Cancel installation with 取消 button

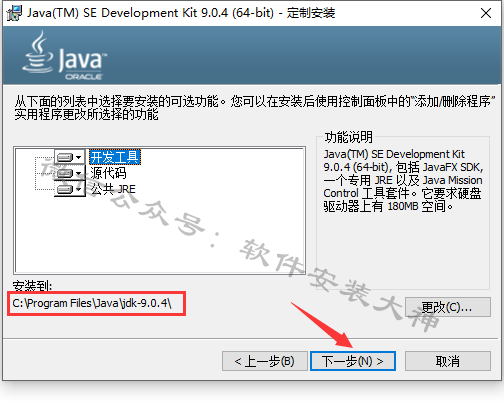click(448, 361)
